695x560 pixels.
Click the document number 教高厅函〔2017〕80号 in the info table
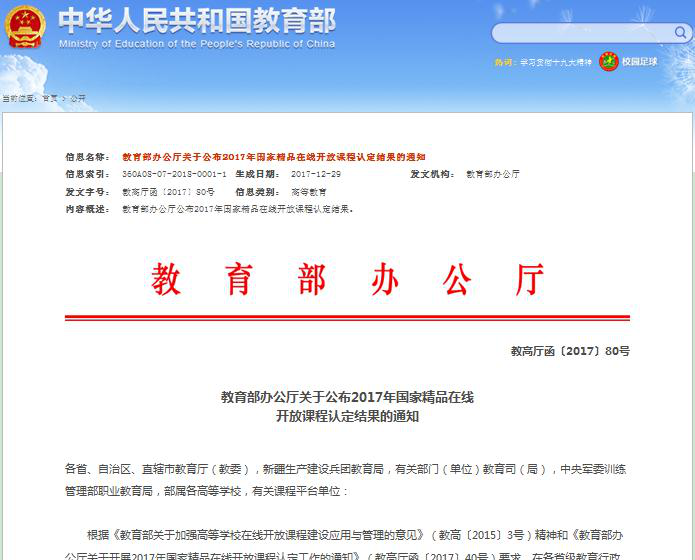[x=168, y=192]
